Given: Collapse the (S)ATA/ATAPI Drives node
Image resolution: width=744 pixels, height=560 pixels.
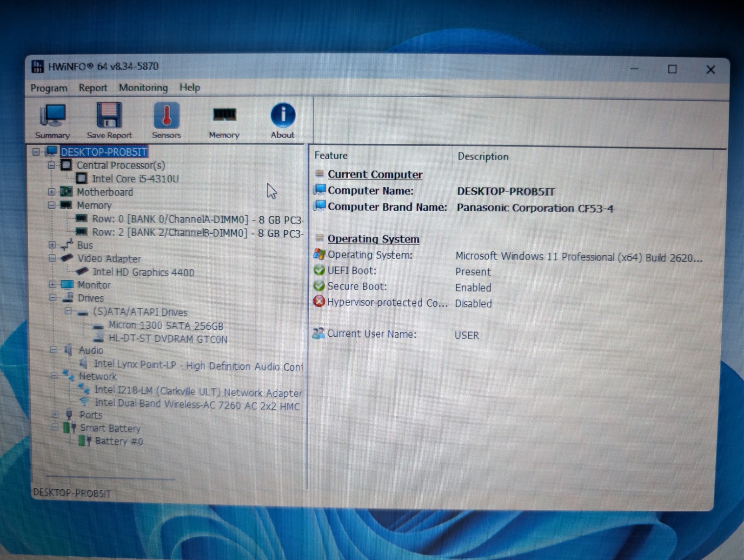Looking at the screenshot, I should click(x=68, y=311).
